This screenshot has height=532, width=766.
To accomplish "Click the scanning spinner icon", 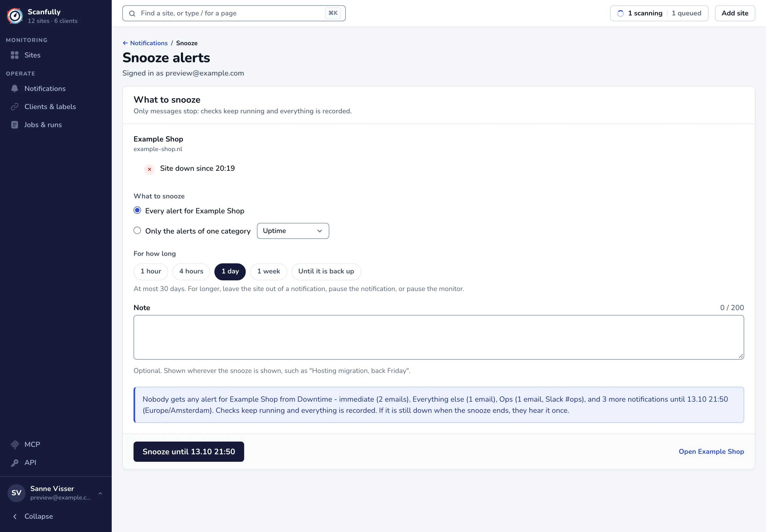I will coord(620,13).
